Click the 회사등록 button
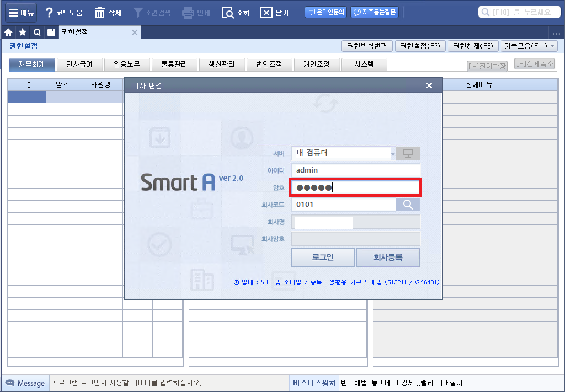Image resolution: width=566 pixels, height=392 pixels. click(x=388, y=257)
